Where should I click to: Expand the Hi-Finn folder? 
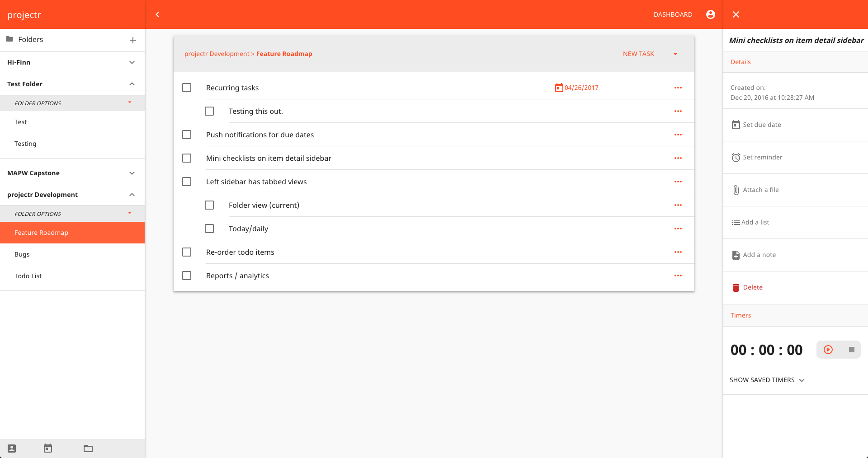coord(132,62)
